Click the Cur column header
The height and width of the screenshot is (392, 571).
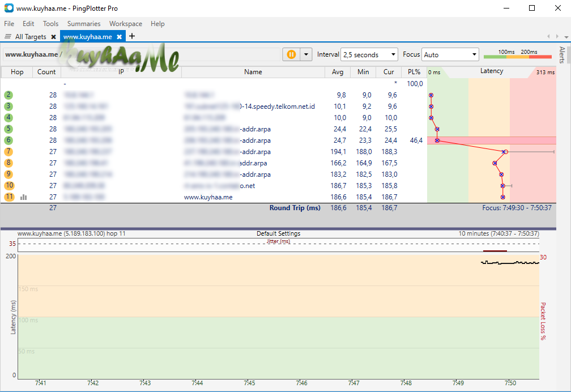389,72
